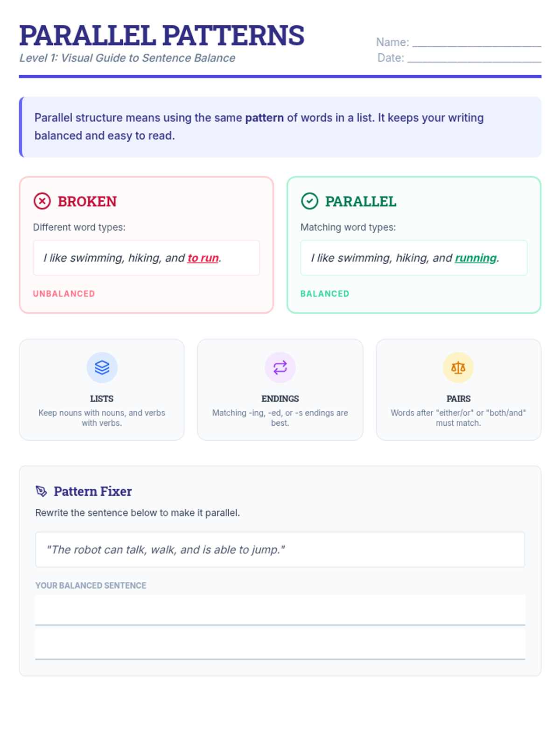Select the PAIRS tip card description

click(458, 418)
